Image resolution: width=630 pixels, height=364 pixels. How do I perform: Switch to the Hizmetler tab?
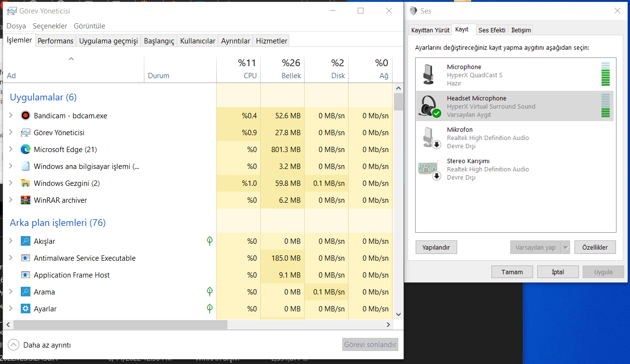coord(271,41)
